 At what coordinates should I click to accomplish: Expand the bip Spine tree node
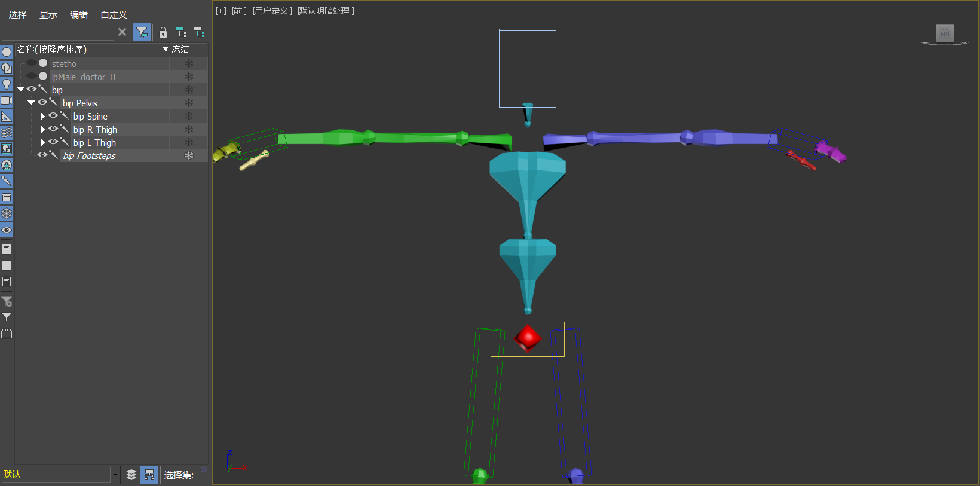coord(42,116)
